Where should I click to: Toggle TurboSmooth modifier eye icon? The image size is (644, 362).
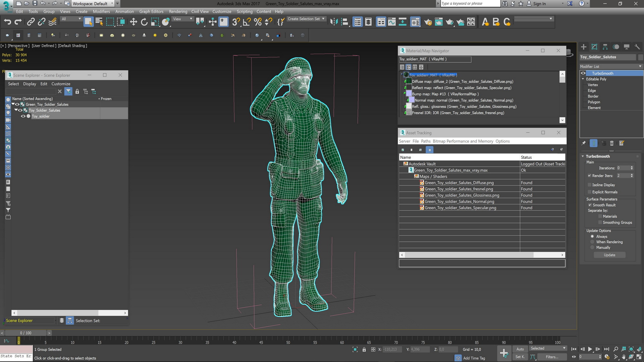(x=583, y=73)
